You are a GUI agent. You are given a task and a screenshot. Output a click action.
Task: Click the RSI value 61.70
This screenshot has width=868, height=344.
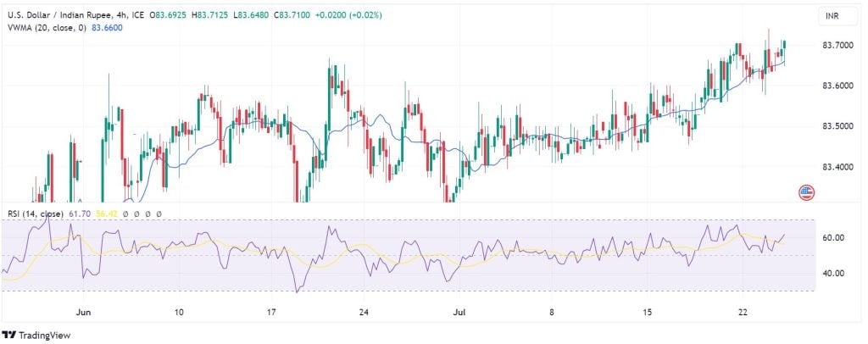79,214
